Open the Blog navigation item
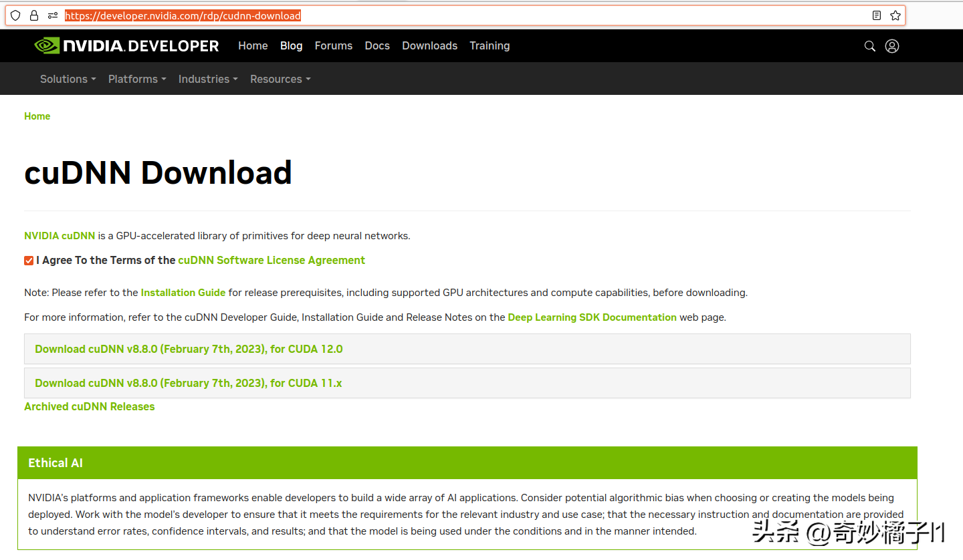963x560 pixels. [292, 45]
